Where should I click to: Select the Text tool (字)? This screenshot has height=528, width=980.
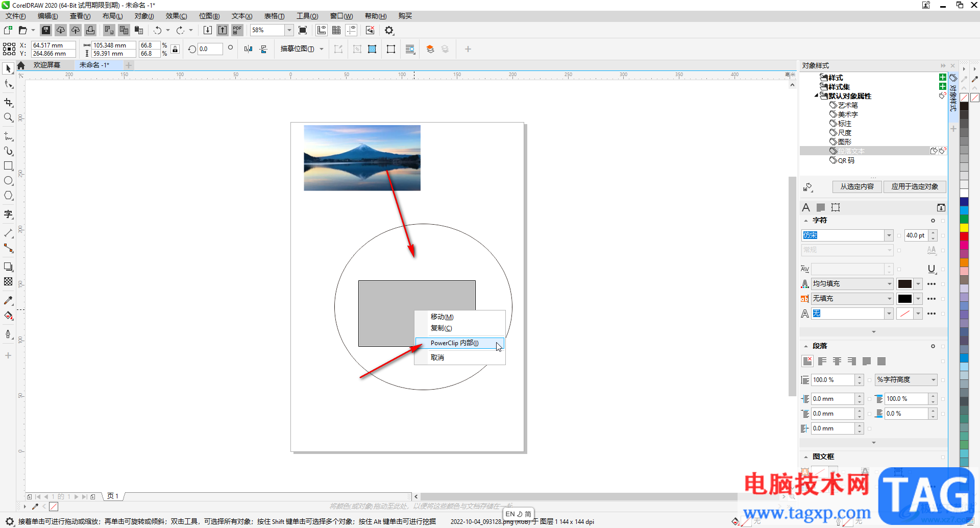tap(8, 214)
